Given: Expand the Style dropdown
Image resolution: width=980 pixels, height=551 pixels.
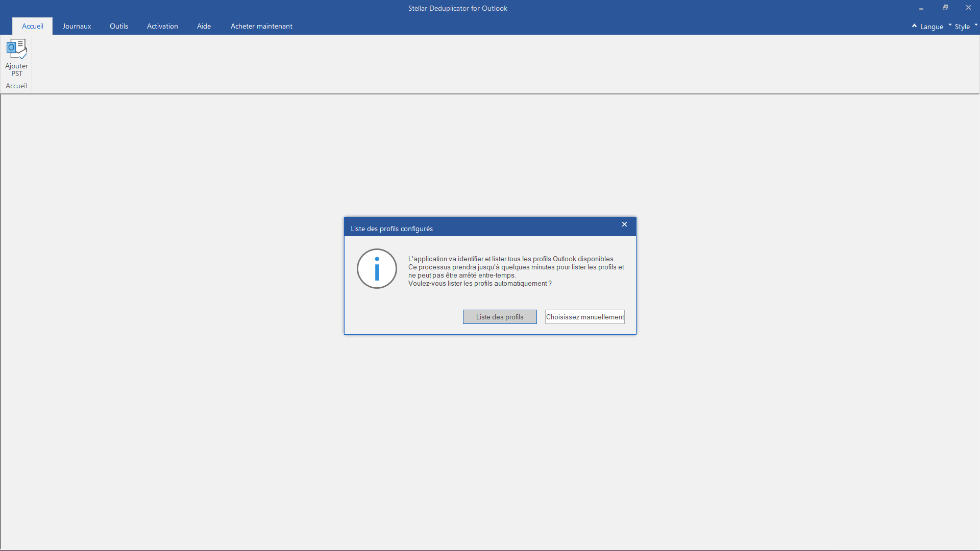Looking at the screenshot, I should click(966, 27).
